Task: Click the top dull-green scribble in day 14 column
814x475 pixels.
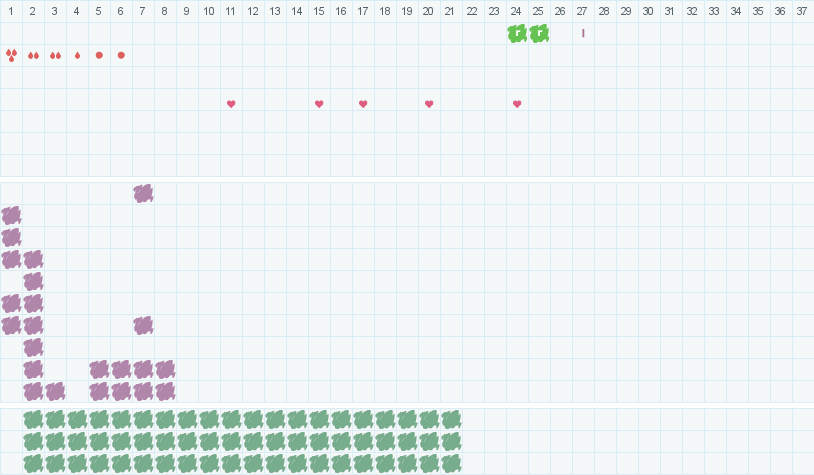Action: point(297,419)
